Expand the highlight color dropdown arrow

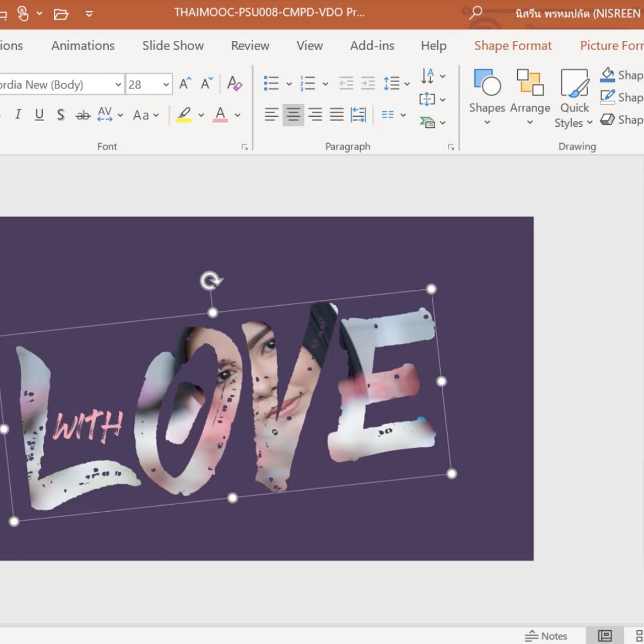(201, 115)
